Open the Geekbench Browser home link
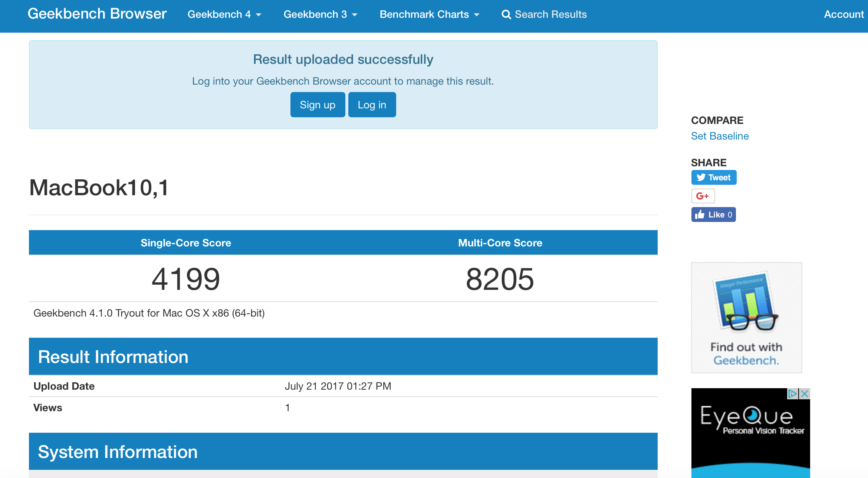This screenshot has height=478, width=868. (97, 14)
